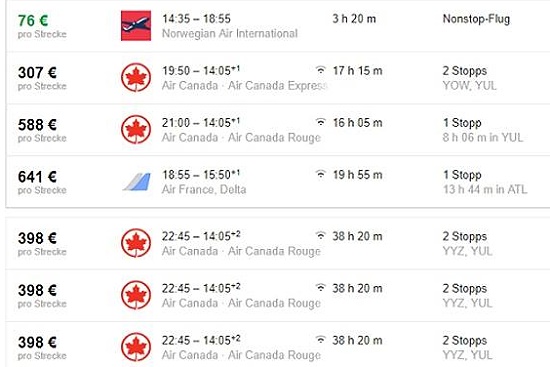This screenshot has width=550, height=367.
Task: Click the Nonstop-Flug label
Action: point(476,19)
